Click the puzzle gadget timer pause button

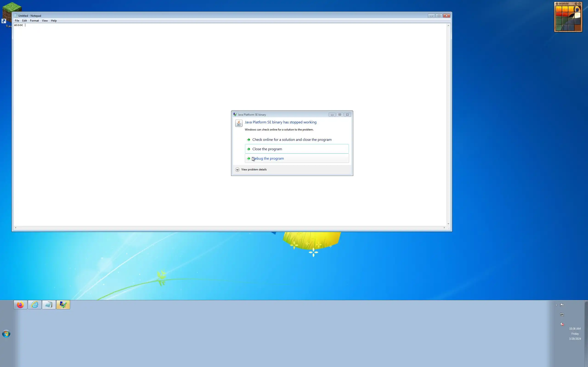pos(557,4)
